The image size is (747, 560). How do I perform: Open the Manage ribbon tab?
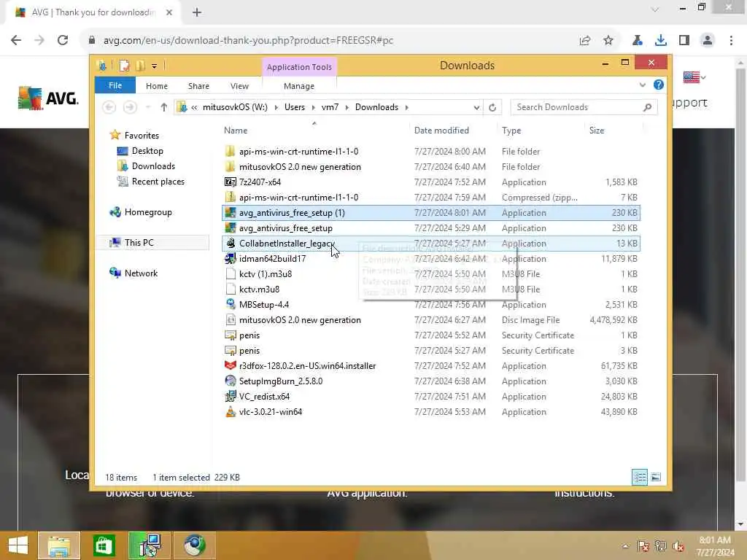[299, 86]
